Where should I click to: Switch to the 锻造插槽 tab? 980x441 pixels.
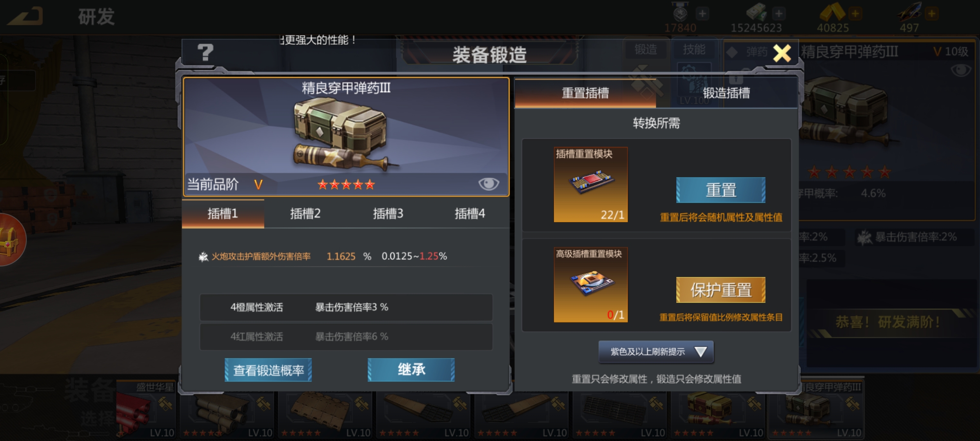pos(726,93)
